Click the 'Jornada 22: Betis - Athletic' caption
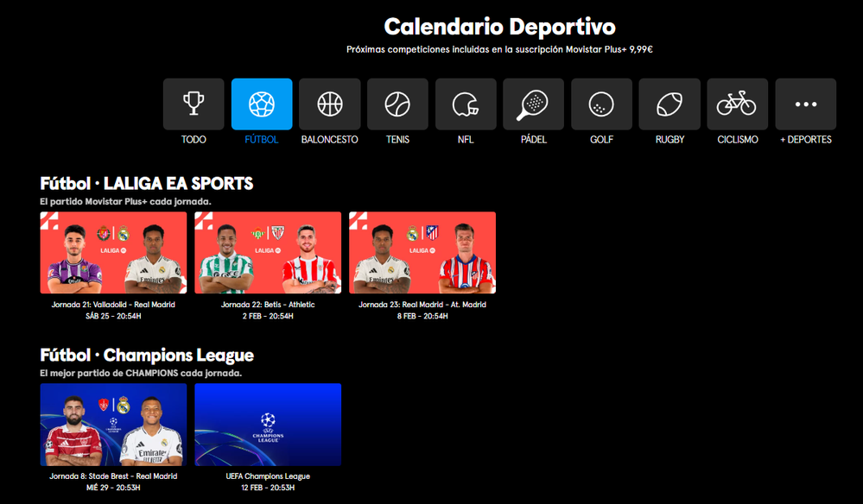Screen dimensions: 863x504 click(268, 305)
